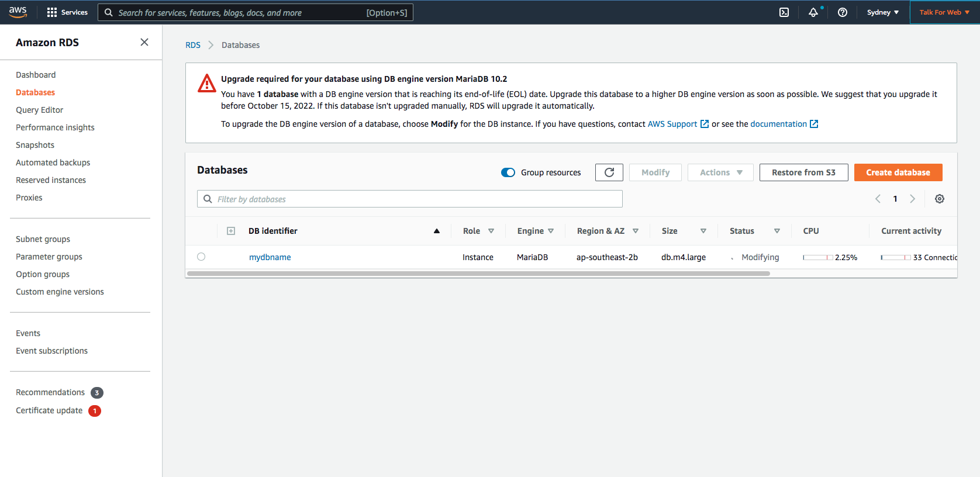
Task: Click the refresh databases button
Action: (x=609, y=172)
